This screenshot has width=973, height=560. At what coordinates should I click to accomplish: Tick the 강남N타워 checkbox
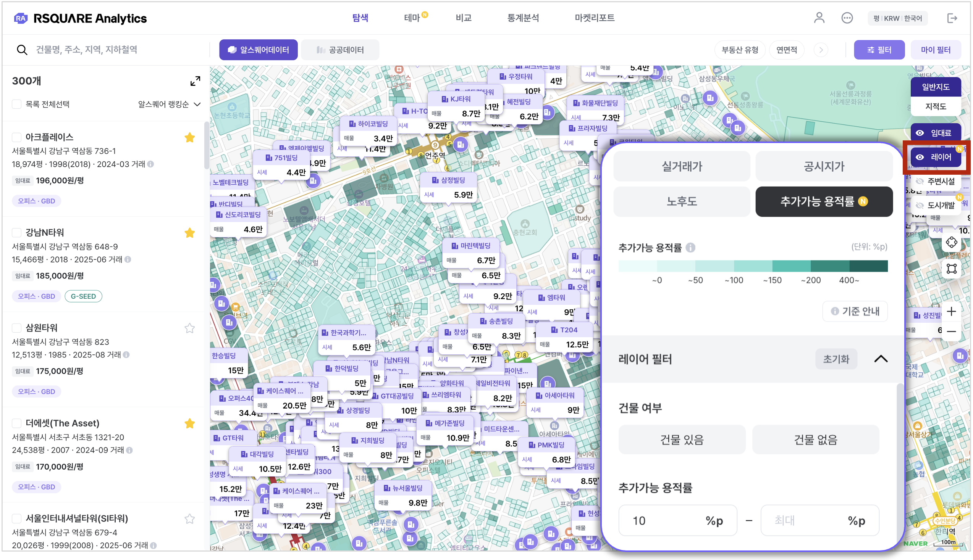[x=16, y=232]
